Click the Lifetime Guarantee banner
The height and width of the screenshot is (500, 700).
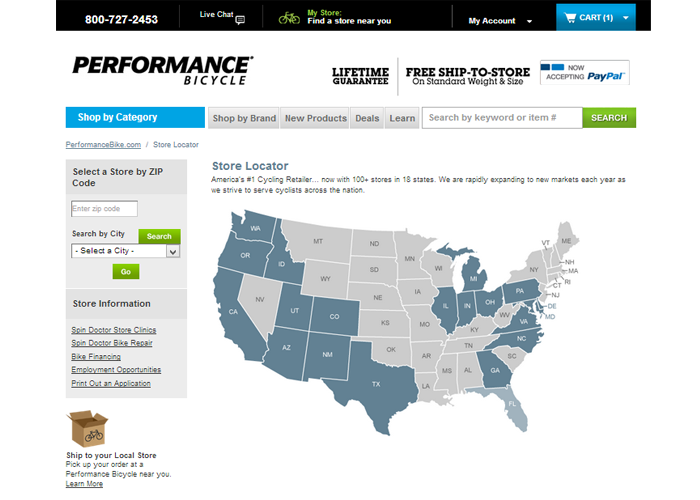pos(360,76)
